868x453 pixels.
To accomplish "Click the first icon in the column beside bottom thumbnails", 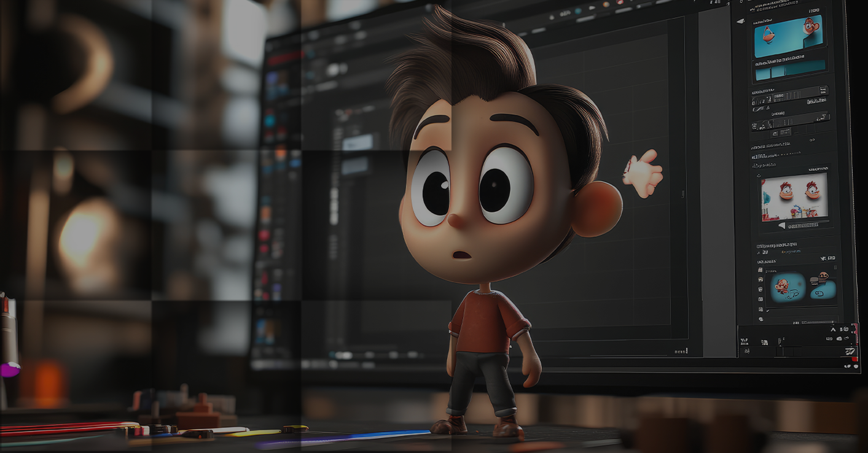I will [x=760, y=269].
